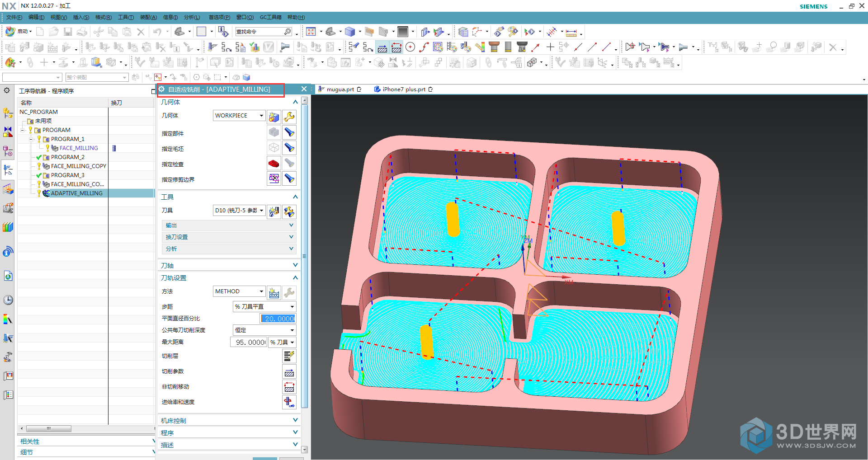Open the 分析(L) menu
Image resolution: width=868 pixels, height=460 pixels.
click(x=192, y=17)
